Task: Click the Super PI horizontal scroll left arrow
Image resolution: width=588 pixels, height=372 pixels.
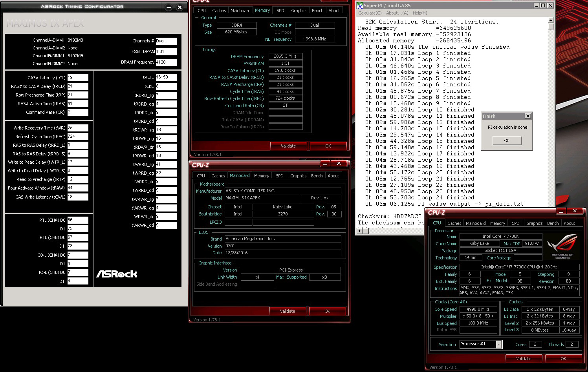Action: (x=359, y=231)
